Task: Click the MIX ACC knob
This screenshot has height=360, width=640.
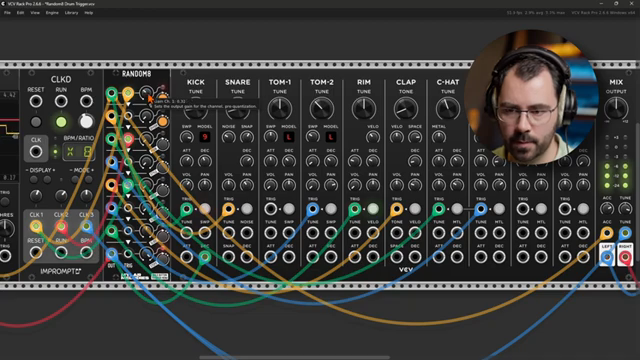Action: coord(607,209)
